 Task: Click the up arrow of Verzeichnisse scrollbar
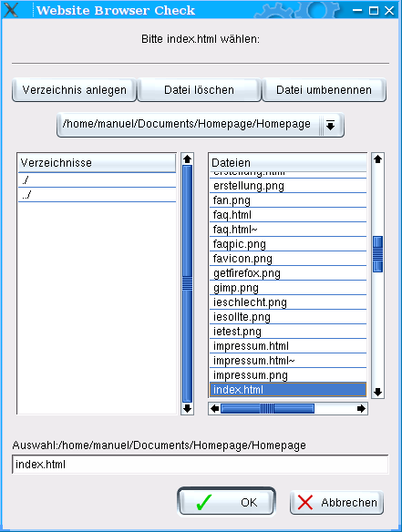[187, 159]
